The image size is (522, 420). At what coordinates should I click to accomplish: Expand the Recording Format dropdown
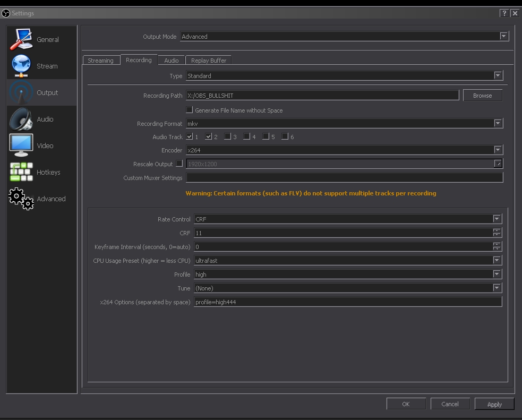345,124
